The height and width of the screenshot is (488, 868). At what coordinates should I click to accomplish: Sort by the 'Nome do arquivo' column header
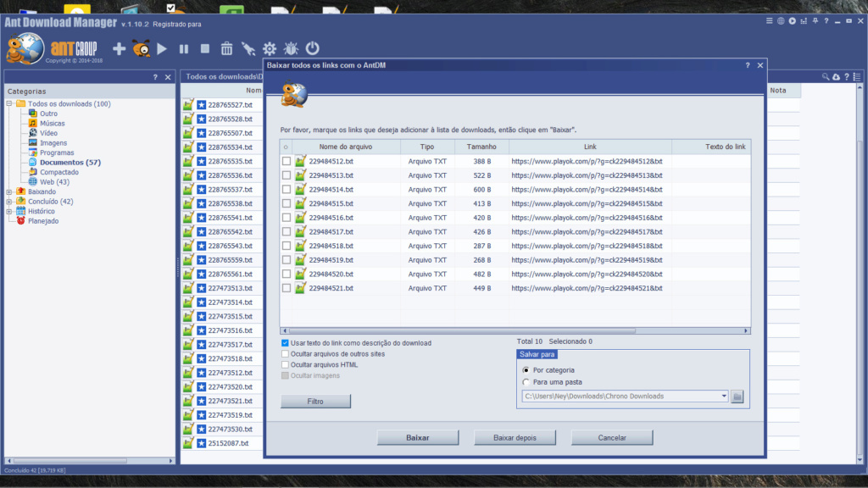click(x=346, y=147)
